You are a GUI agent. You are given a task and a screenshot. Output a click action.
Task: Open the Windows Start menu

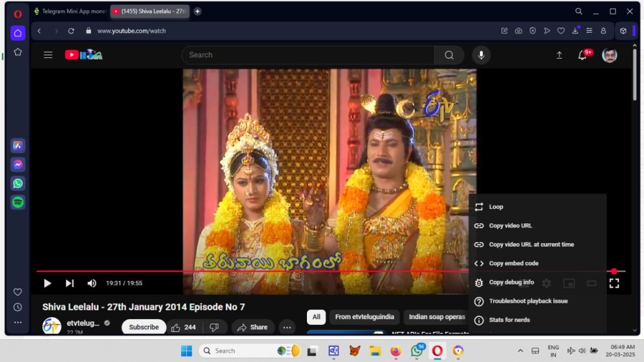(186, 351)
